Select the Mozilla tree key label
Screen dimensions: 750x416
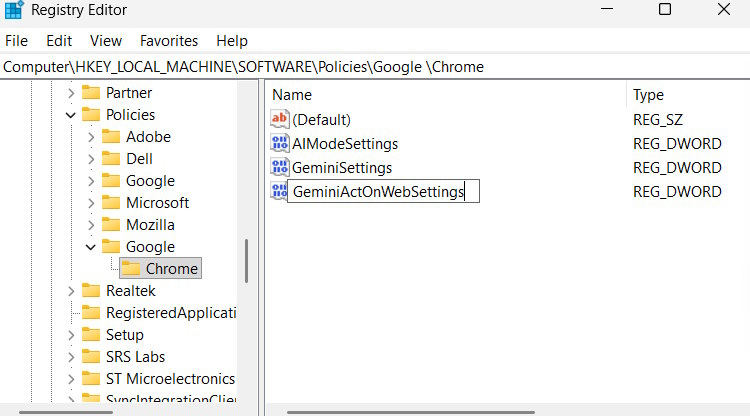click(150, 225)
